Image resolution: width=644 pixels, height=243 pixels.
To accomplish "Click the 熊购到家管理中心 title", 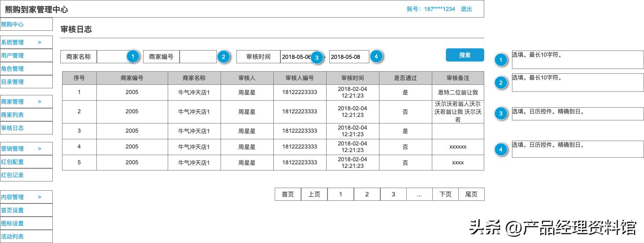I will (37, 9).
